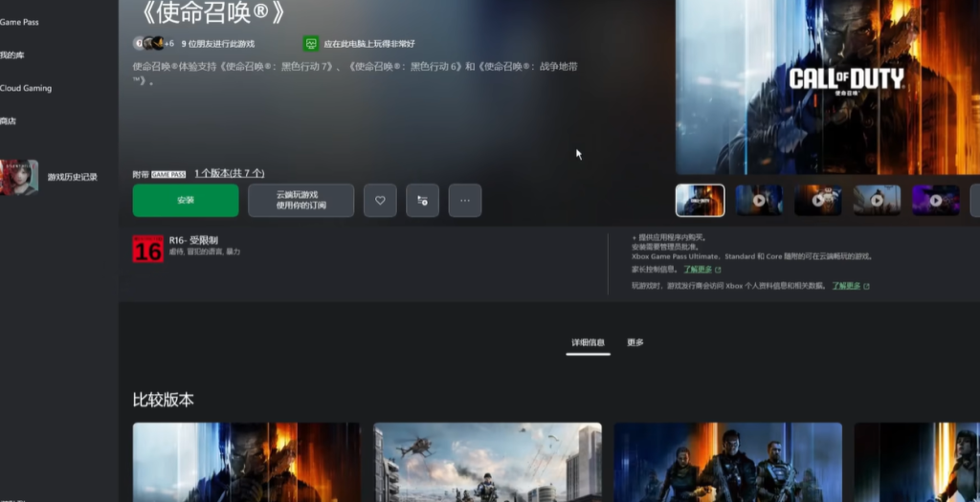The image size is (980, 502).
Task: Expand the 1个版本(共 7 个) editions link
Action: click(x=230, y=173)
